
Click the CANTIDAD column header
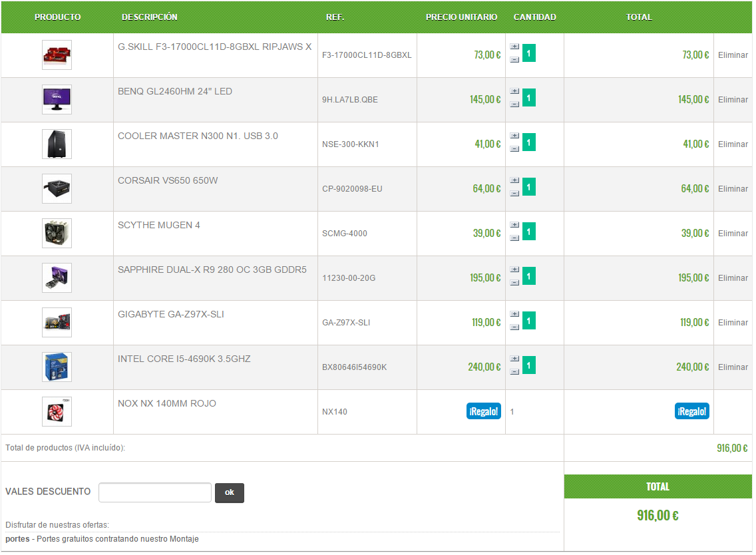534,17
